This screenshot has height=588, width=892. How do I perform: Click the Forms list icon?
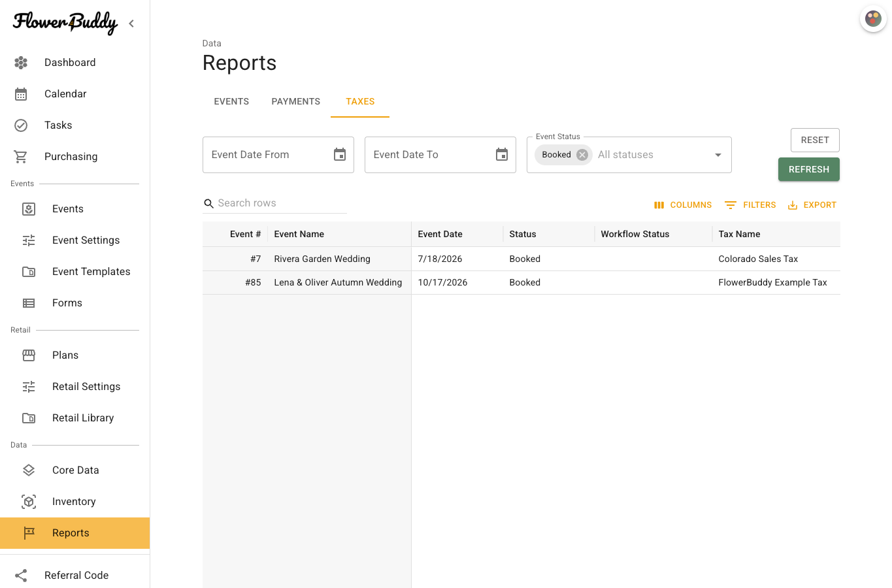point(29,303)
